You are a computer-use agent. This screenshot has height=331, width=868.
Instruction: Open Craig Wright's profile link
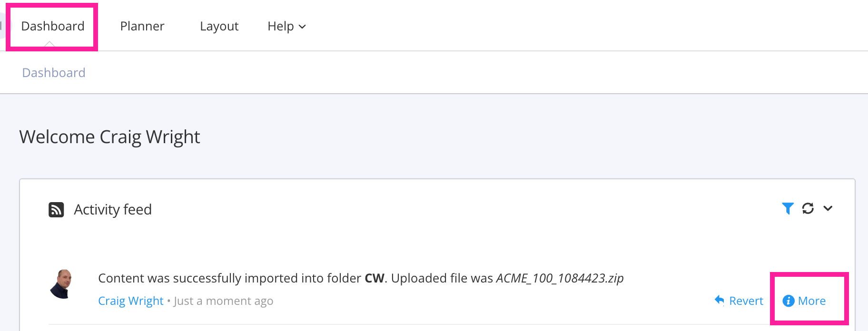click(130, 300)
